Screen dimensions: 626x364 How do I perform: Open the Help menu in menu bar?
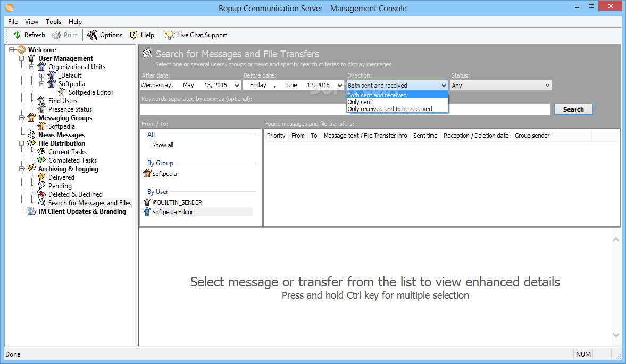point(75,22)
